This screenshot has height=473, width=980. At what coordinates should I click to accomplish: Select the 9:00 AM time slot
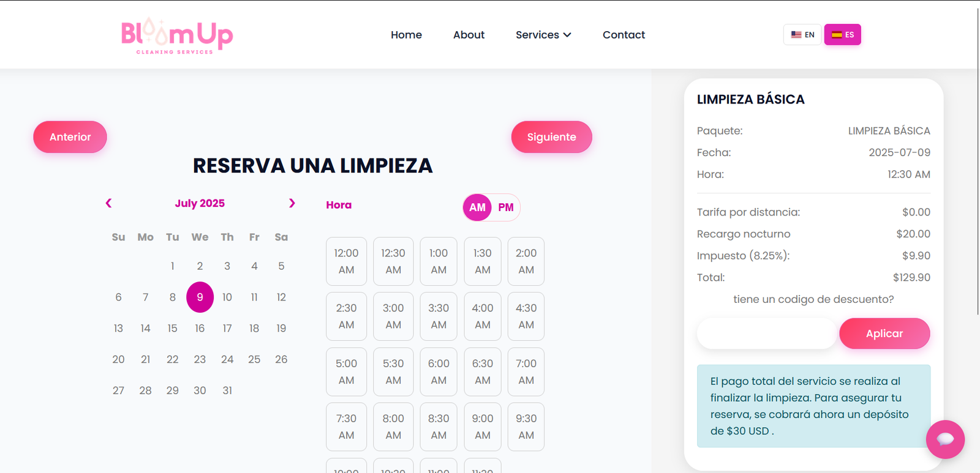point(483,427)
